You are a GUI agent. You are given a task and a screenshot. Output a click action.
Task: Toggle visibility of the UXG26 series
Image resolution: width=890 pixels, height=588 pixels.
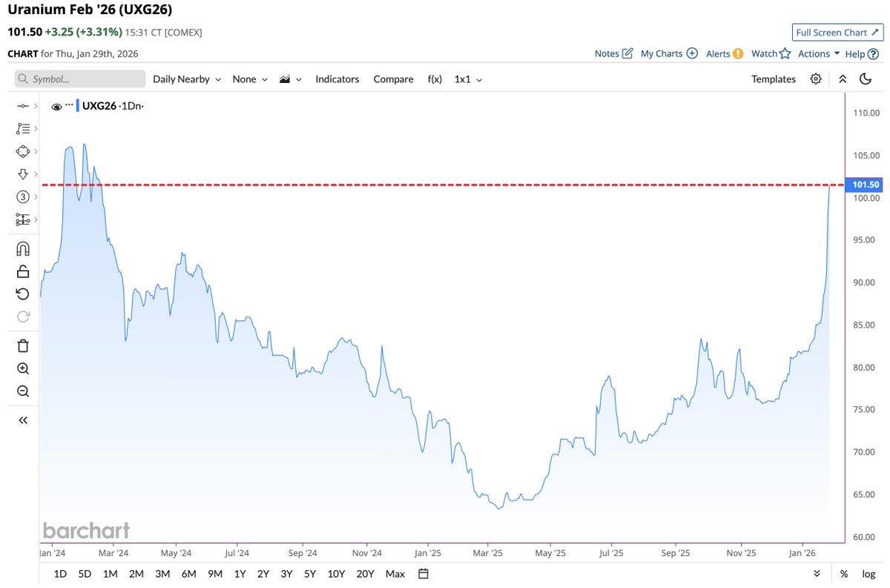tap(56, 106)
